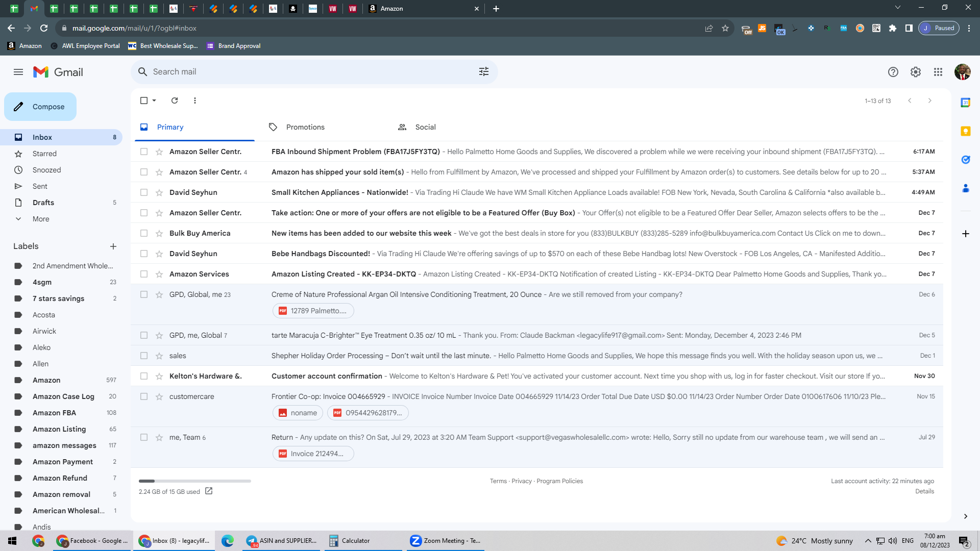980x551 pixels.
Task: Check the Bulk Buy America email
Action: click(144, 233)
